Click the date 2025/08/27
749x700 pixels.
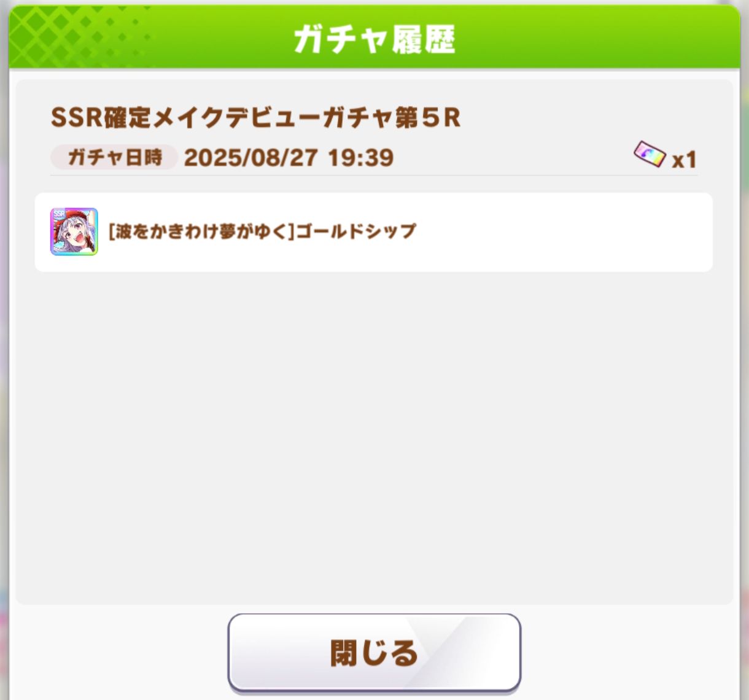(x=251, y=158)
